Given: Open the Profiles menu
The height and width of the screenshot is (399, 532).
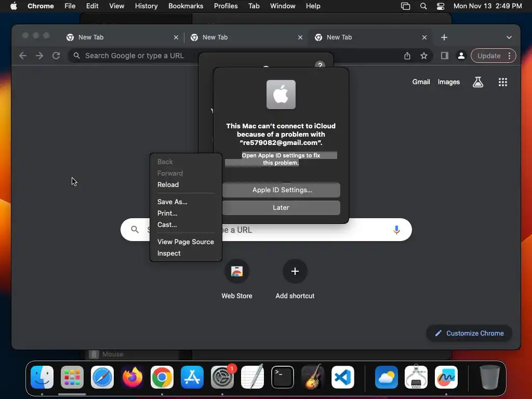Looking at the screenshot, I should [x=225, y=6].
